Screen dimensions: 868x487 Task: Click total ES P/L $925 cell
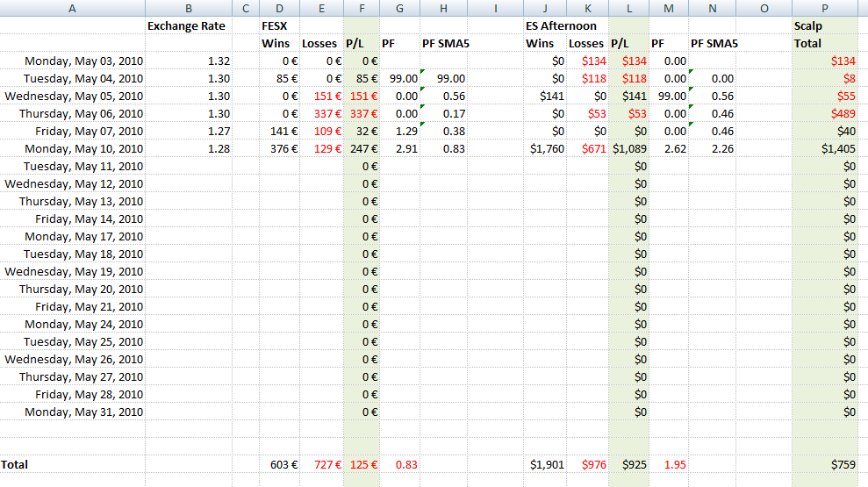click(629, 464)
